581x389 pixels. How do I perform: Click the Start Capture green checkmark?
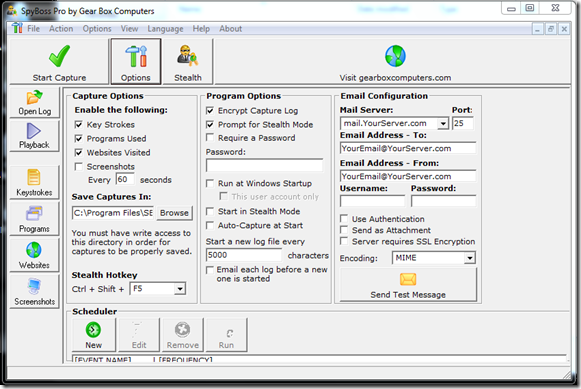[59, 56]
